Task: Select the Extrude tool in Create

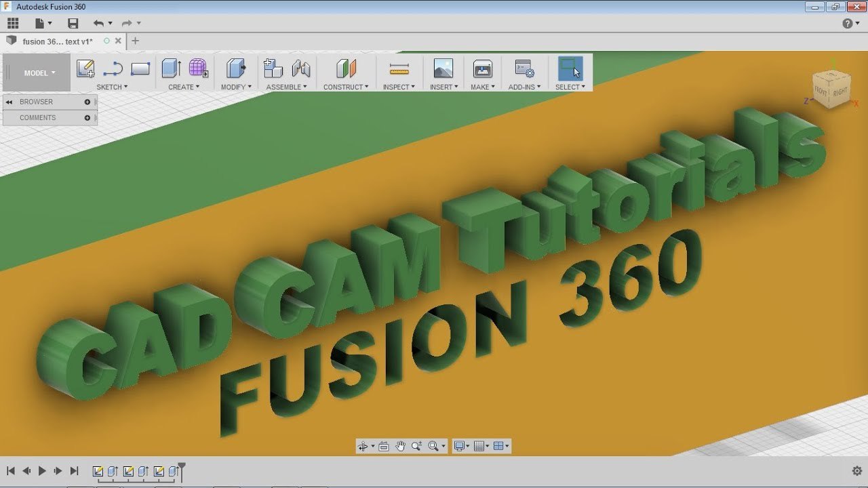Action: coord(171,68)
